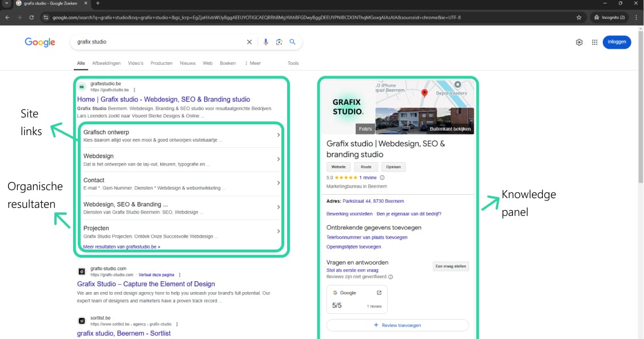Open options menu for grafix-studio.com result
644x339 pixels.
(x=180, y=275)
